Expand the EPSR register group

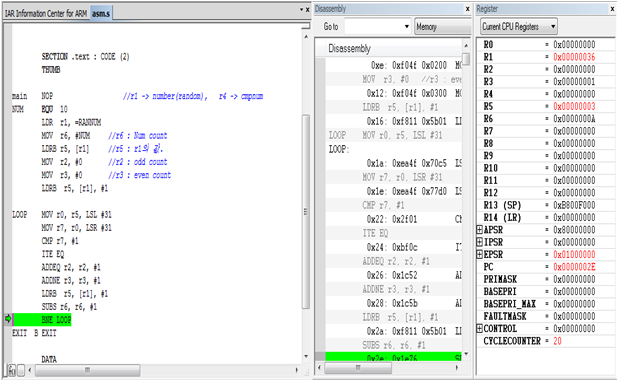tap(480, 254)
